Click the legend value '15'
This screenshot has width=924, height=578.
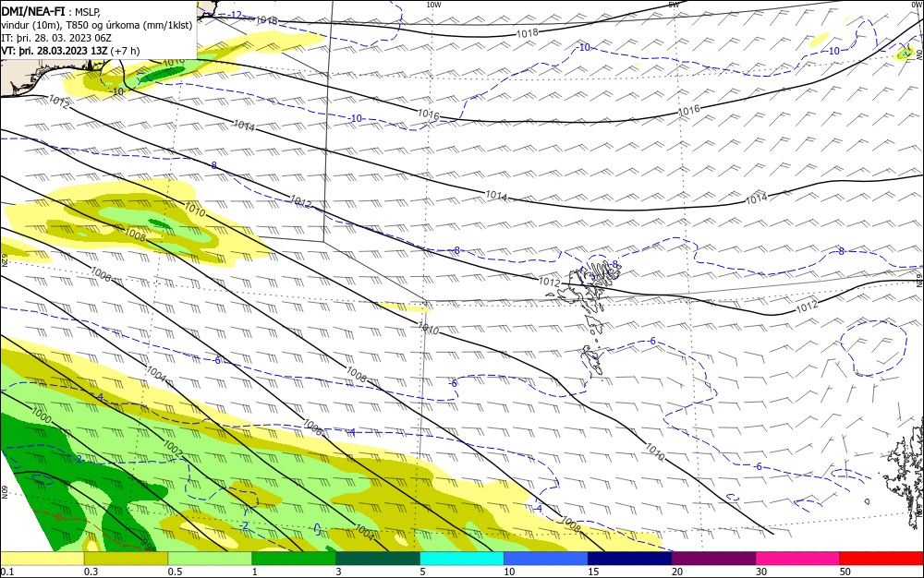pos(593,572)
